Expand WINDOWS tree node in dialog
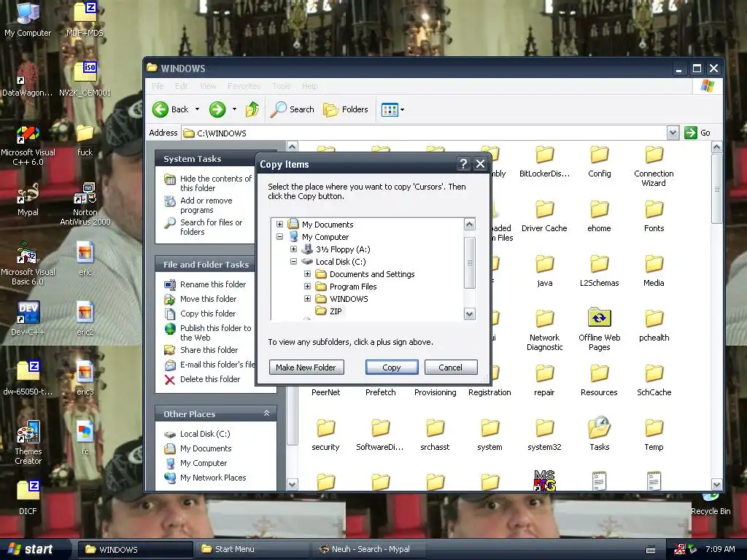Viewport: 747px width, 560px height. 307,298
